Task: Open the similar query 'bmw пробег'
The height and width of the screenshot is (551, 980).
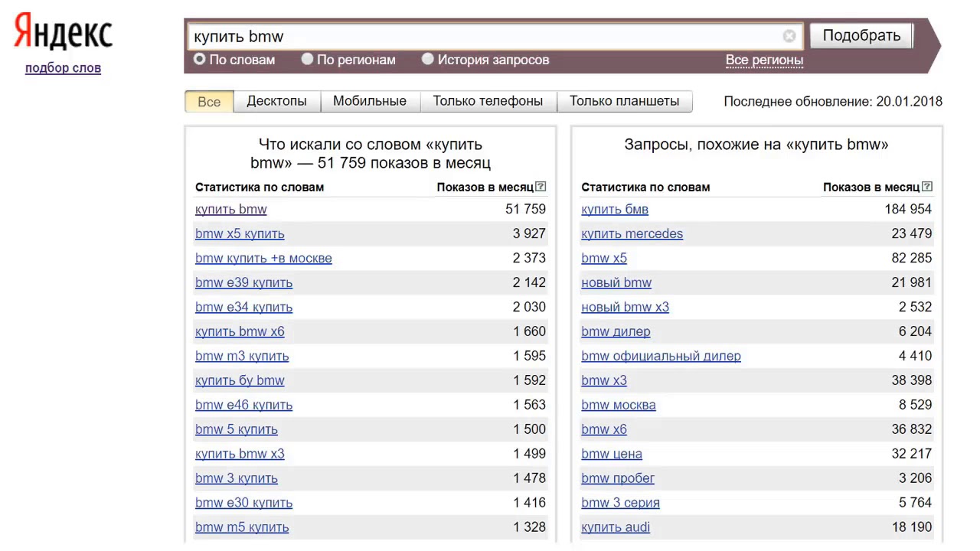Action: 618,478
